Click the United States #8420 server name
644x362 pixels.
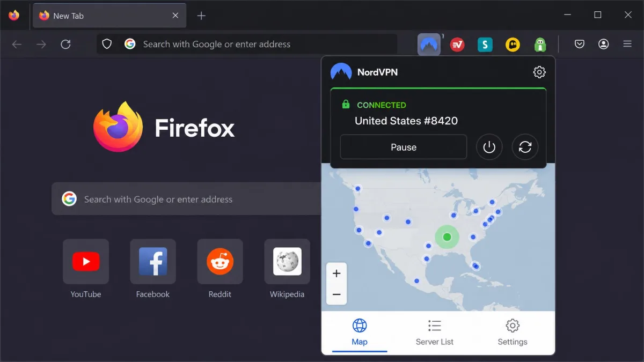(406, 121)
